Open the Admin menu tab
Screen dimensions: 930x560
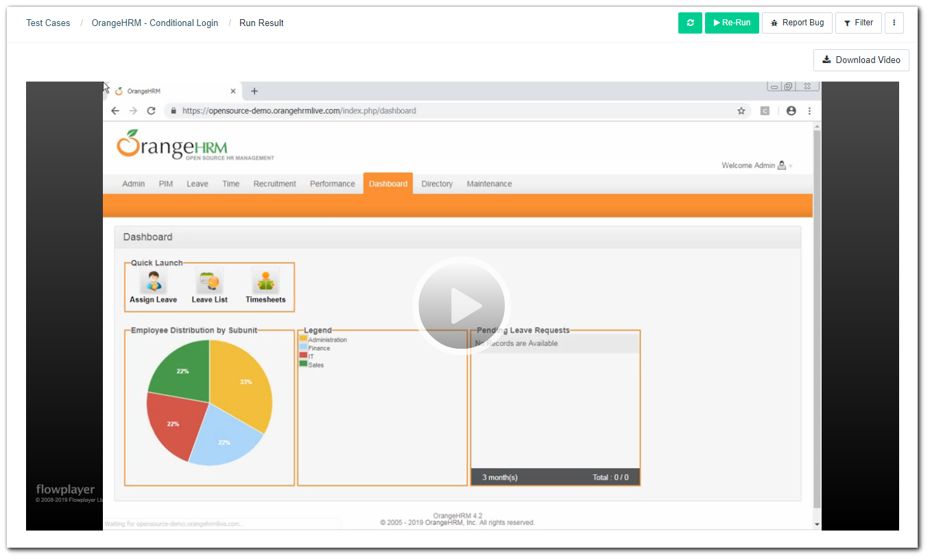[134, 184]
